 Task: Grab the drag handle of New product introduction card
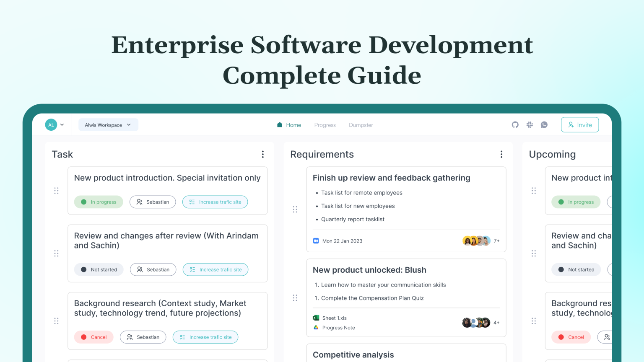(56, 191)
